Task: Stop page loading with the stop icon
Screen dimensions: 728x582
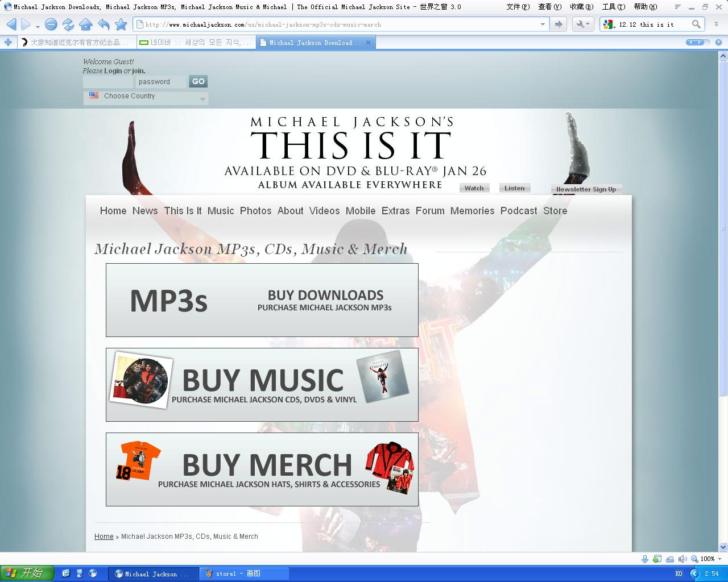Action: point(51,25)
